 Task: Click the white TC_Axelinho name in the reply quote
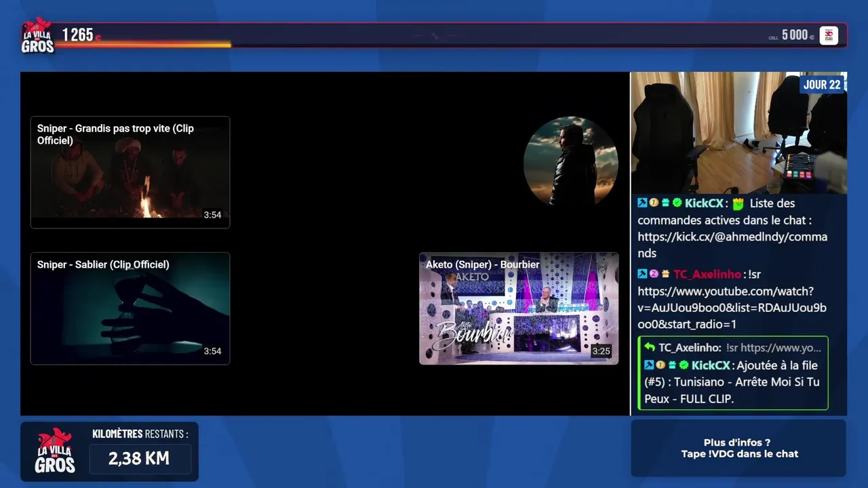click(x=690, y=348)
